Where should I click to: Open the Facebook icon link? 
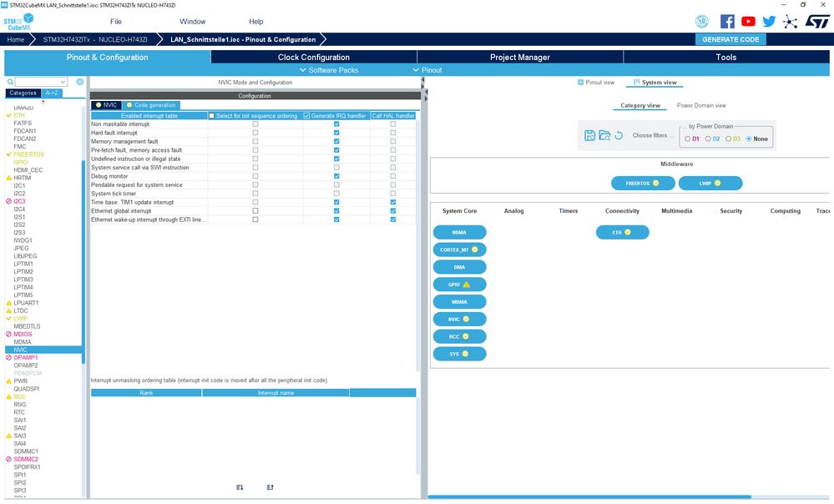coord(727,21)
